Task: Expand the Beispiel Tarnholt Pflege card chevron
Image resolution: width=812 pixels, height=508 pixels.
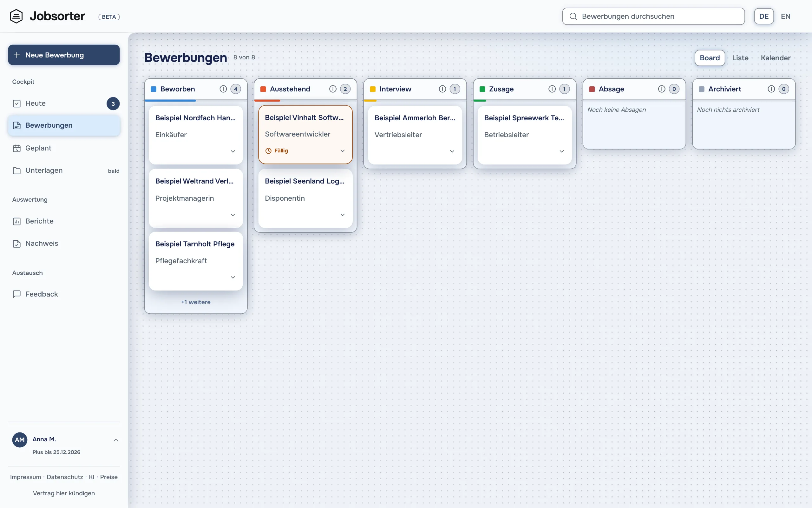Action: pos(233,277)
